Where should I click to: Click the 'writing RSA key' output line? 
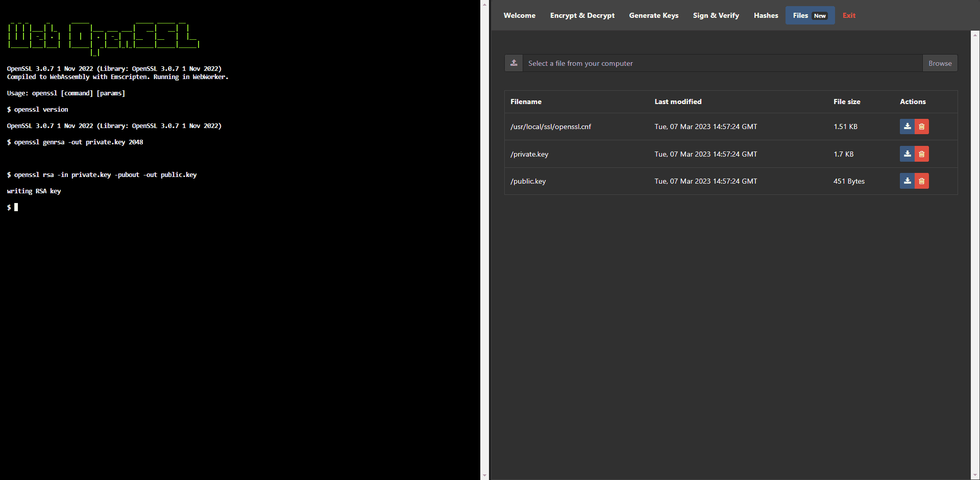click(34, 191)
